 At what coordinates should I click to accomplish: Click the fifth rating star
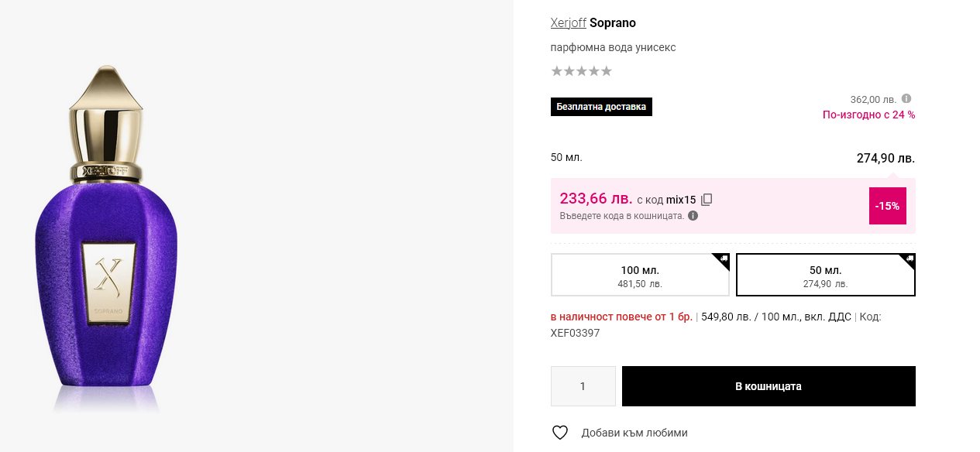pos(607,71)
